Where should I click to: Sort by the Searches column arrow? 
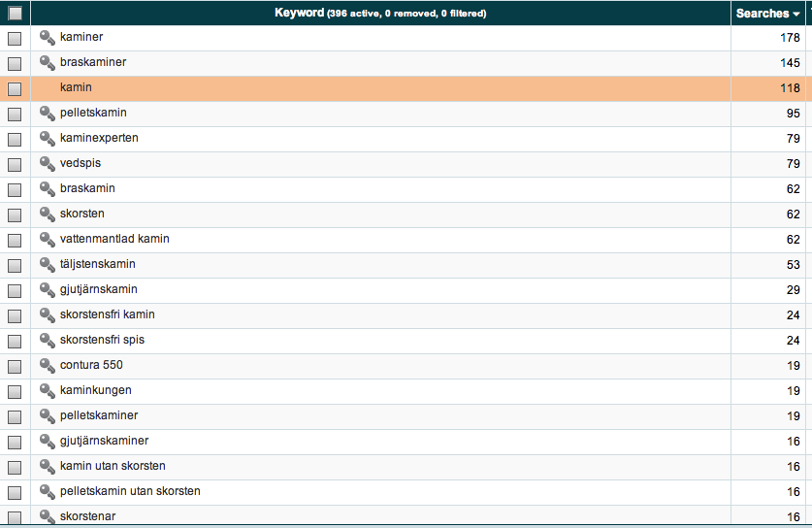tap(797, 14)
